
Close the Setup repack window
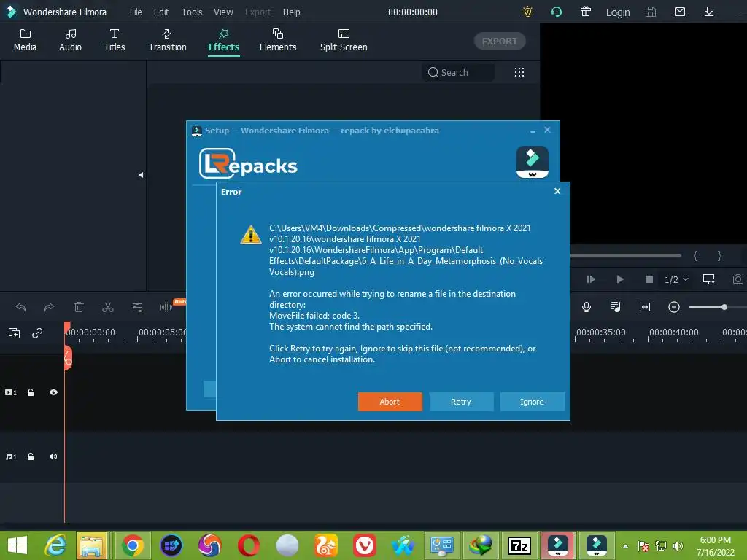[x=547, y=130]
